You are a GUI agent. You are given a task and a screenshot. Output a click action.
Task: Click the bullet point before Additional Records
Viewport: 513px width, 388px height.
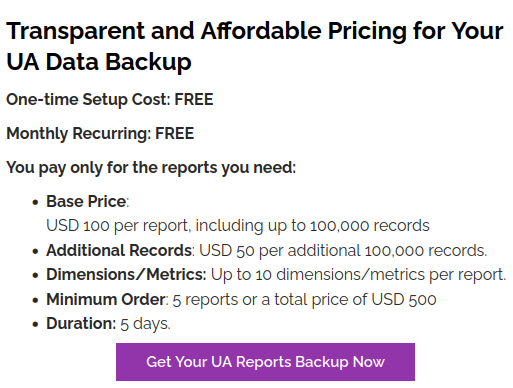[x=35, y=251]
